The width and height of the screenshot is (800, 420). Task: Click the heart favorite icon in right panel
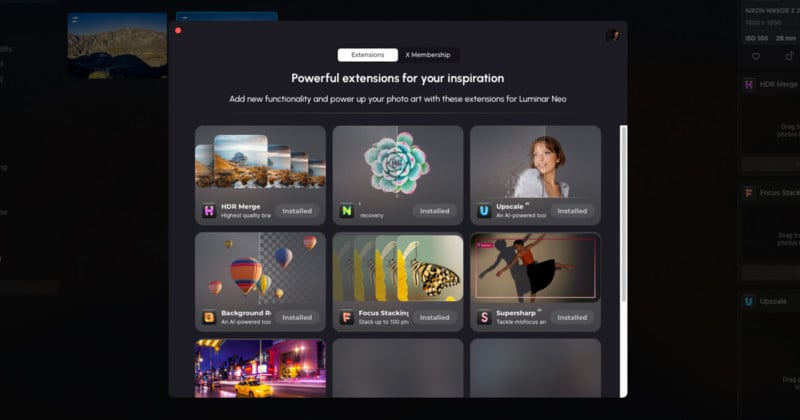(x=756, y=57)
